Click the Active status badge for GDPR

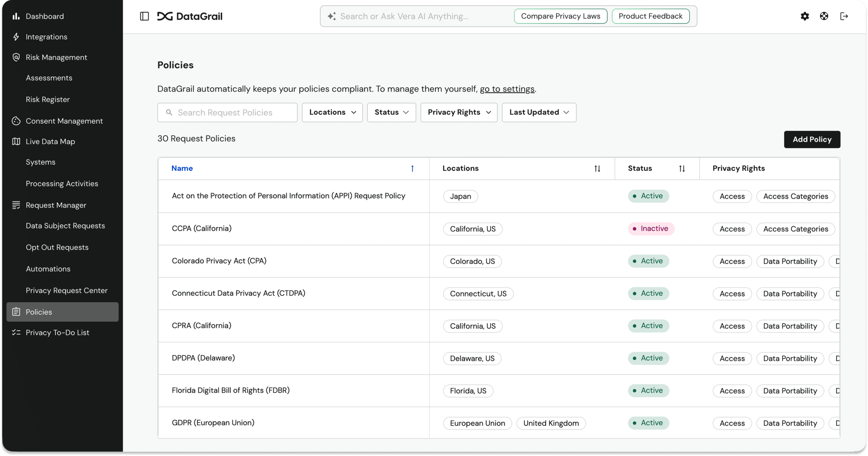tap(648, 423)
